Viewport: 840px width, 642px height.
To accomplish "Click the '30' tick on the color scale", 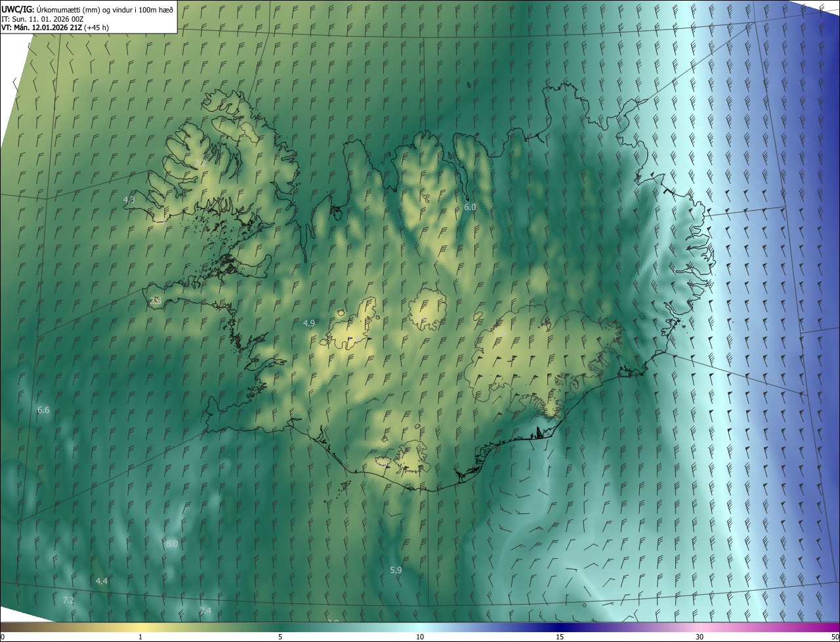I will pyautogui.click(x=700, y=637).
